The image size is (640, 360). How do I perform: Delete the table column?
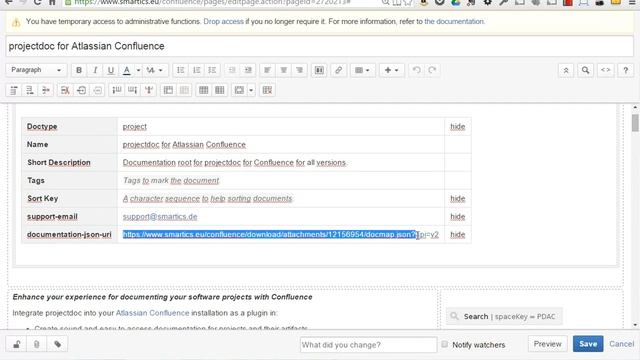coord(149,90)
